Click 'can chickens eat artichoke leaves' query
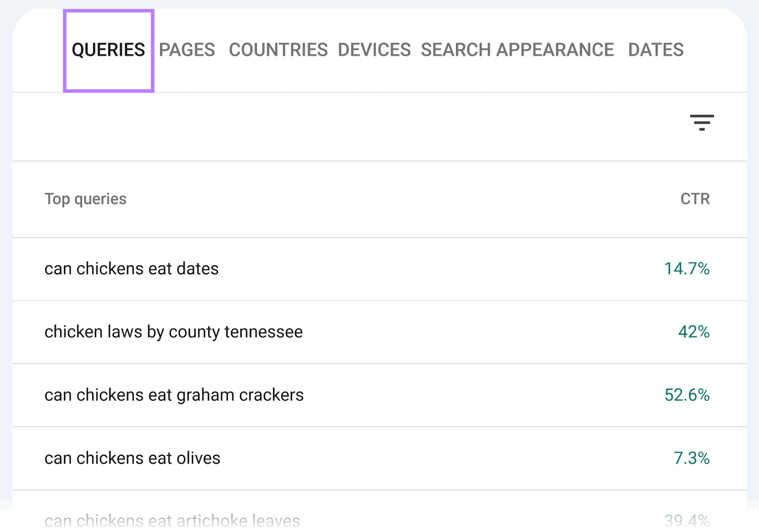This screenshot has width=759, height=532. coord(172,521)
